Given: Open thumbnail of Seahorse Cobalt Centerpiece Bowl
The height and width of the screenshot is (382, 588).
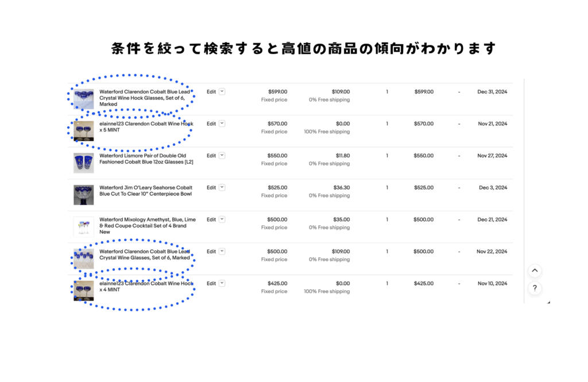Looking at the screenshot, I should [84, 195].
